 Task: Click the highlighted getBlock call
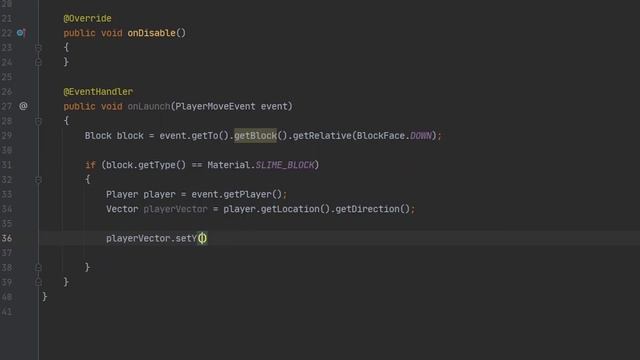click(x=256, y=136)
